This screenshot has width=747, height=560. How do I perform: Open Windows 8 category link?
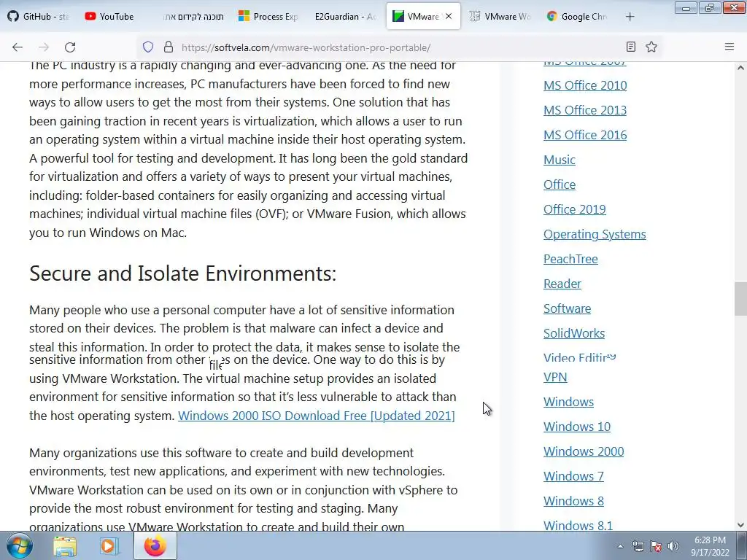[x=573, y=501]
